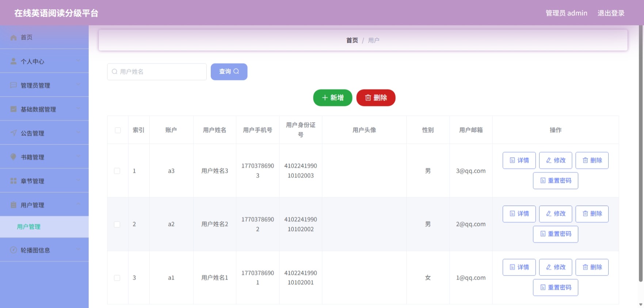Viewport: 644px width, 308px height.
Task: Click the 在线英语阅读分级平台 title
Action: [x=56, y=13]
